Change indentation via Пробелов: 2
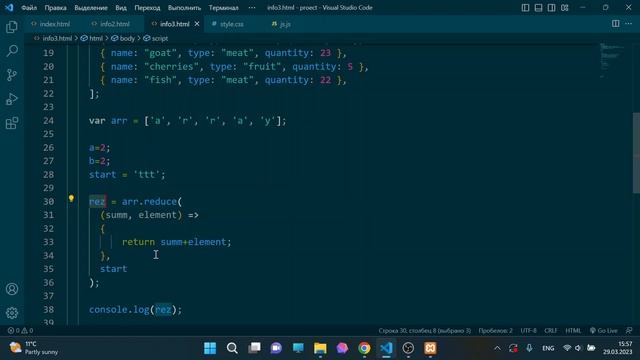Viewport: 640px width, 360px height. 496,331
